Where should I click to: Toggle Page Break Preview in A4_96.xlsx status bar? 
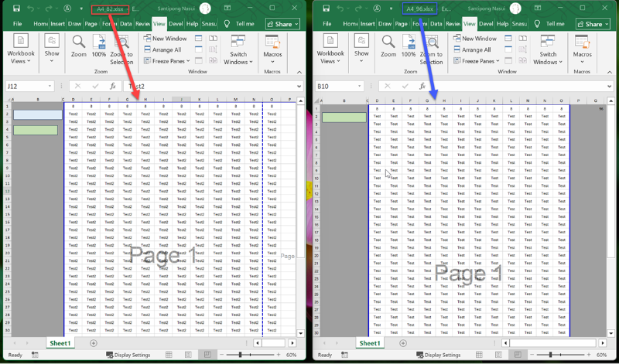pyautogui.click(x=517, y=355)
